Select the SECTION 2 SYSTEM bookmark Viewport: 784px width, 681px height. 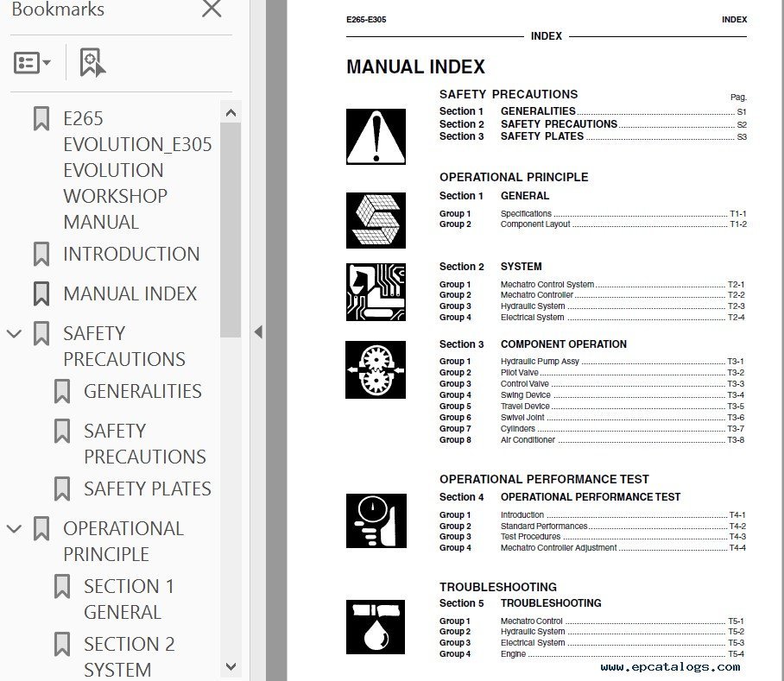pyautogui.click(x=130, y=657)
